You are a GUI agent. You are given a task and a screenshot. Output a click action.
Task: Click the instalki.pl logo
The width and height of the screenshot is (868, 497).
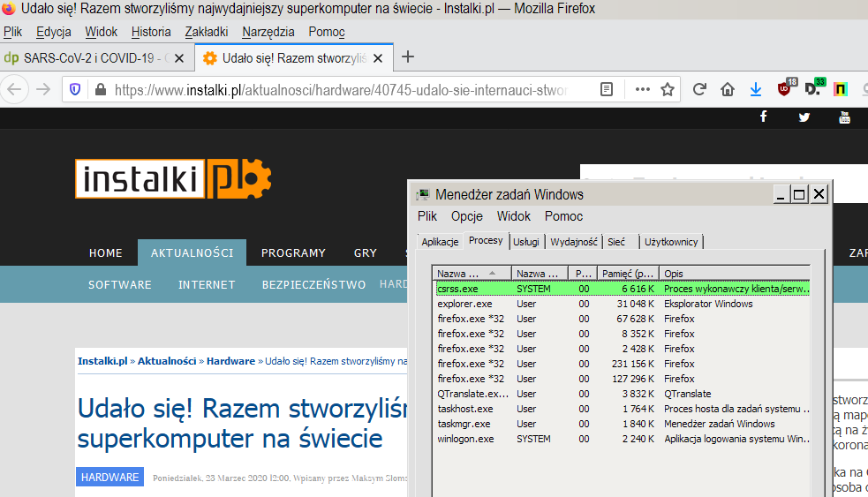pos(173,179)
